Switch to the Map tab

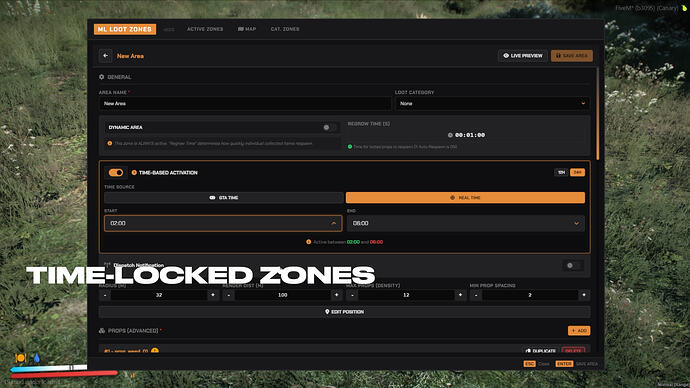247,29
